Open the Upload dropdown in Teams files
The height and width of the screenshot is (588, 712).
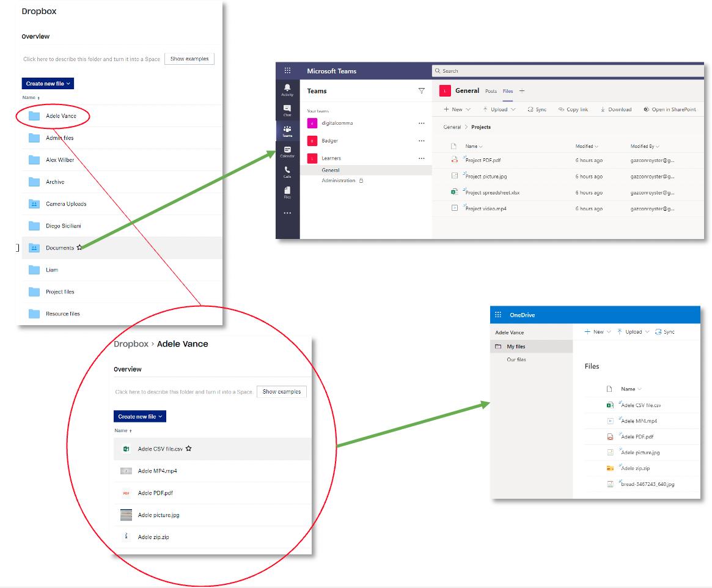click(499, 109)
